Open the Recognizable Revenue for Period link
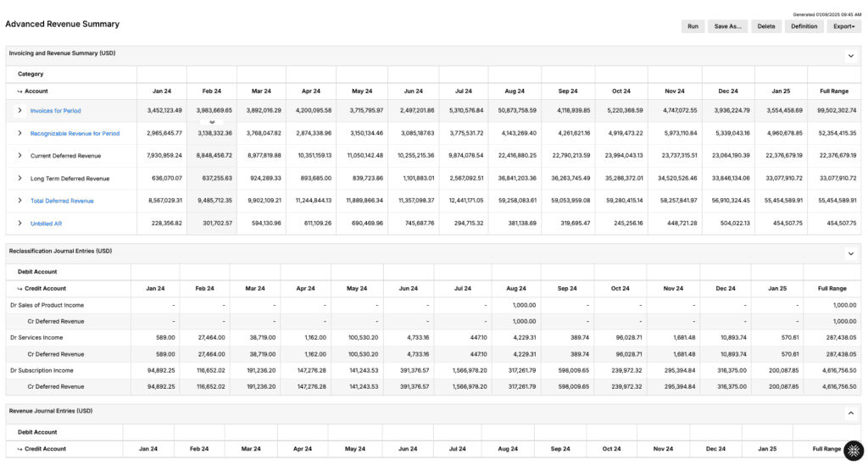The height and width of the screenshot is (465, 868). pyautogui.click(x=75, y=133)
